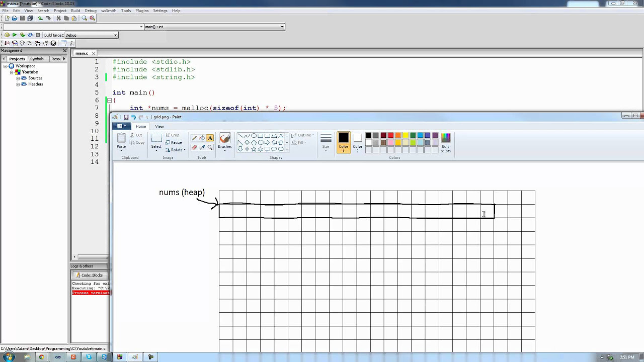The image size is (644, 362).
Task: Click Undo icon in Paint quick access toolbar
Action: coord(133,117)
